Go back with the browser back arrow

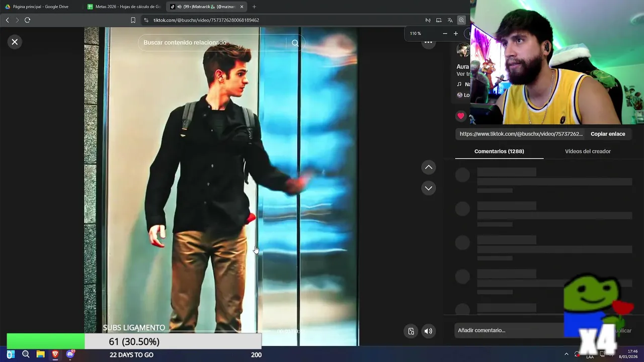click(x=7, y=20)
